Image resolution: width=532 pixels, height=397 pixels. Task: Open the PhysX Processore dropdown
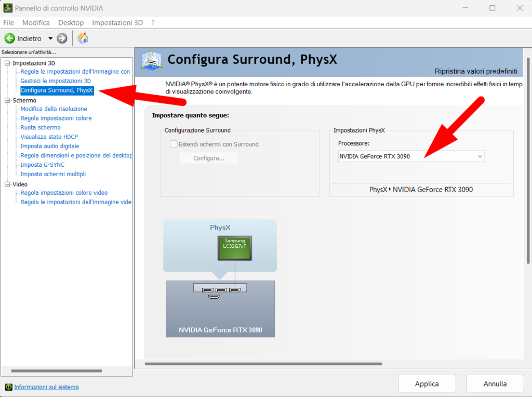click(x=411, y=156)
